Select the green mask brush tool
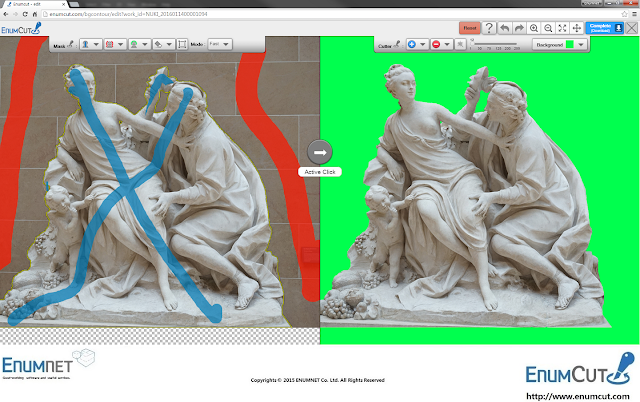 (133, 44)
